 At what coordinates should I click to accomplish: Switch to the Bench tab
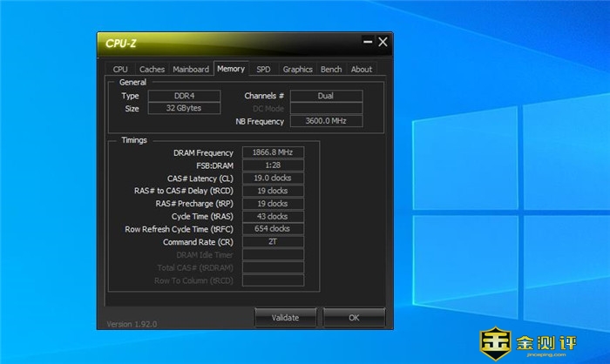pyautogui.click(x=331, y=70)
